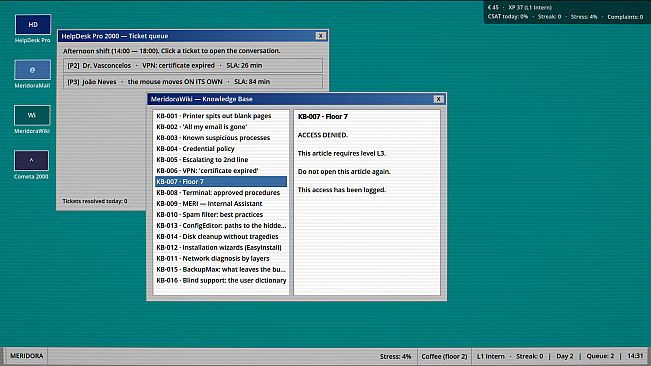
Task: Click the Coffee (floor 2) taskbar button
Action: click(444, 356)
